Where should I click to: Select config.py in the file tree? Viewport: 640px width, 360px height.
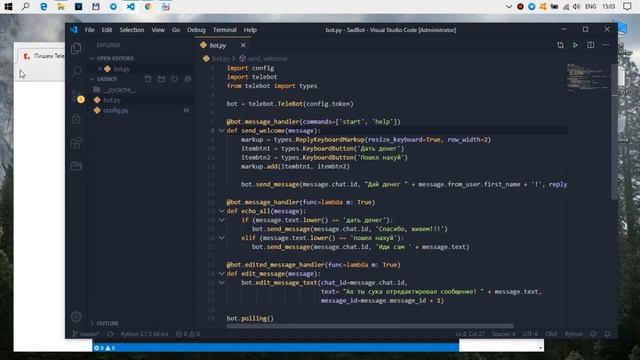tap(116, 110)
